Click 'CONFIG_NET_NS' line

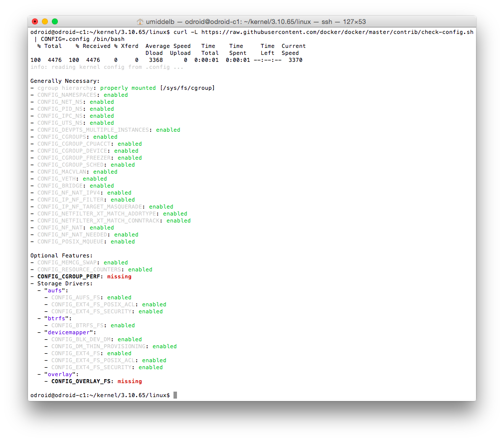(72, 102)
